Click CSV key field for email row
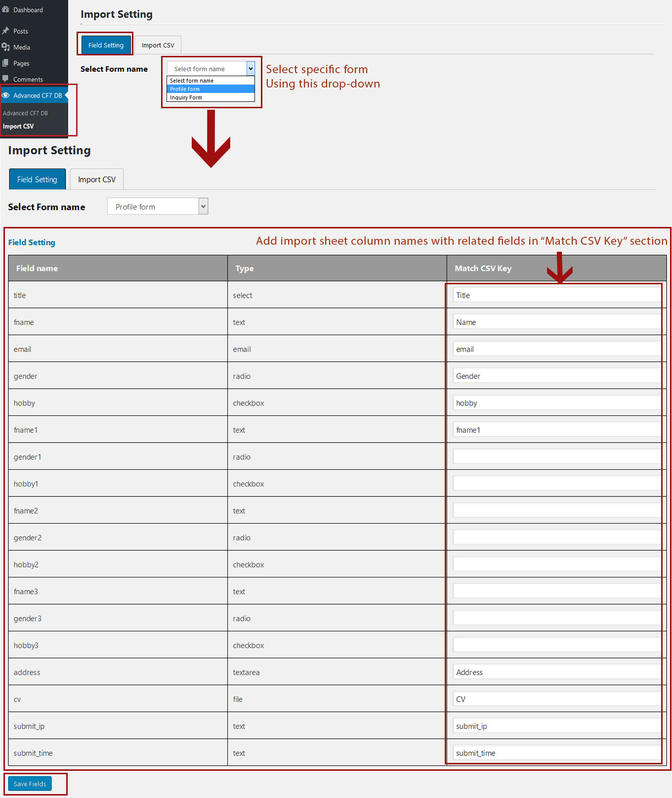 [x=557, y=349]
